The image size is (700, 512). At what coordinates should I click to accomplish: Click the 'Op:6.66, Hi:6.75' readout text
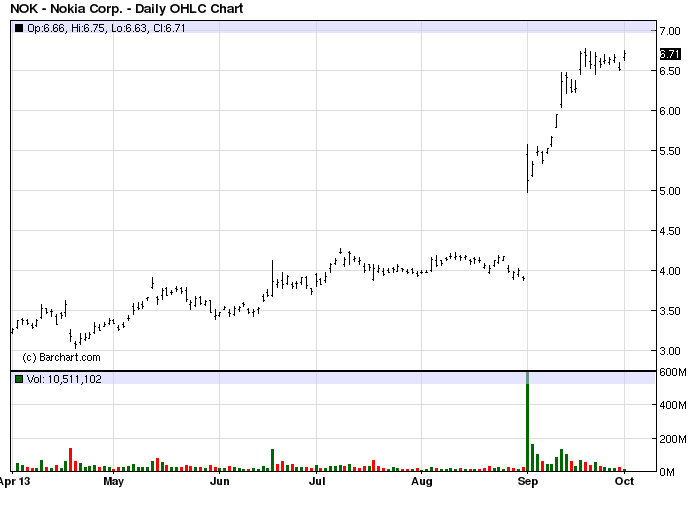pos(66,28)
